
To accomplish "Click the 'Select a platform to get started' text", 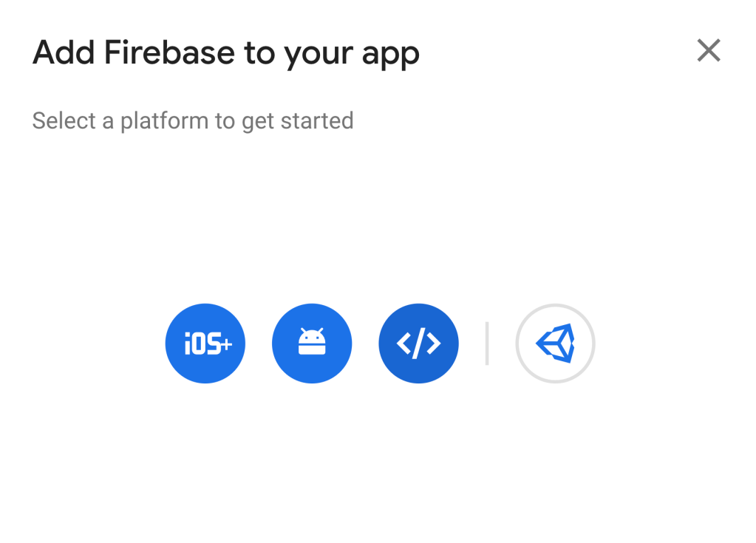I will click(193, 120).
